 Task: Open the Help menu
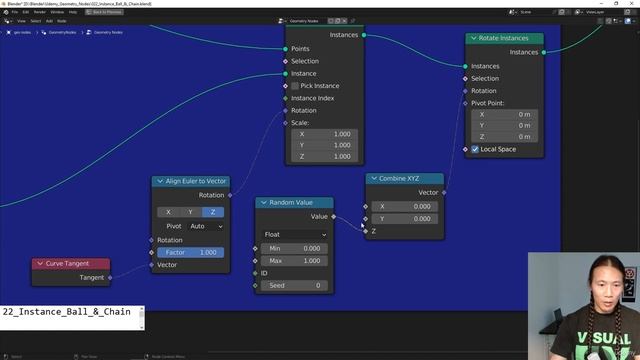click(x=73, y=12)
